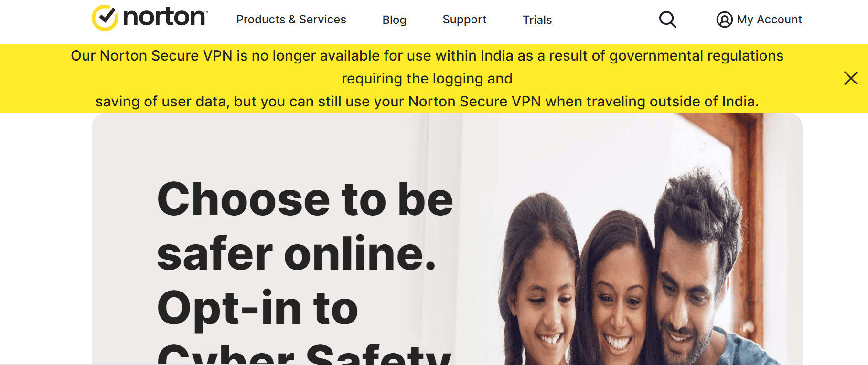868x365 pixels.
Task: Click the norton wordmark text
Action: tap(165, 17)
